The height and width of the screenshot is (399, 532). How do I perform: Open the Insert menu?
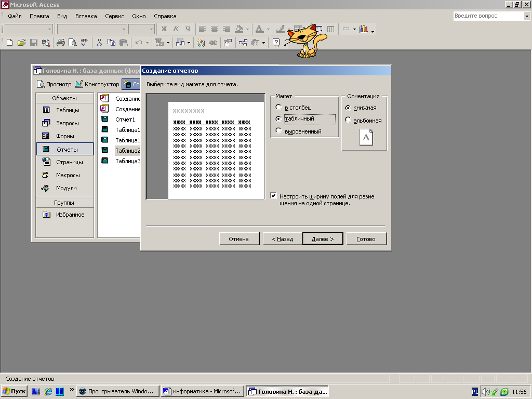[86, 16]
